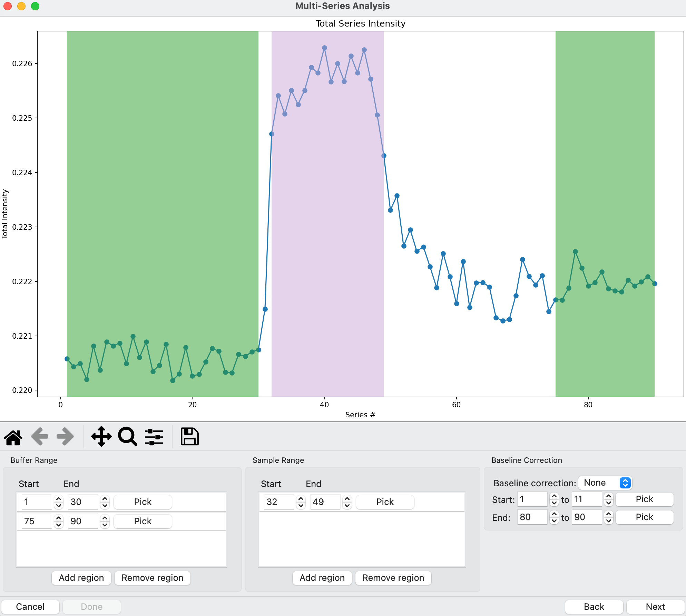This screenshot has width=686, height=616.
Task: Open the Configure subplots sliders icon
Action: pos(154,437)
